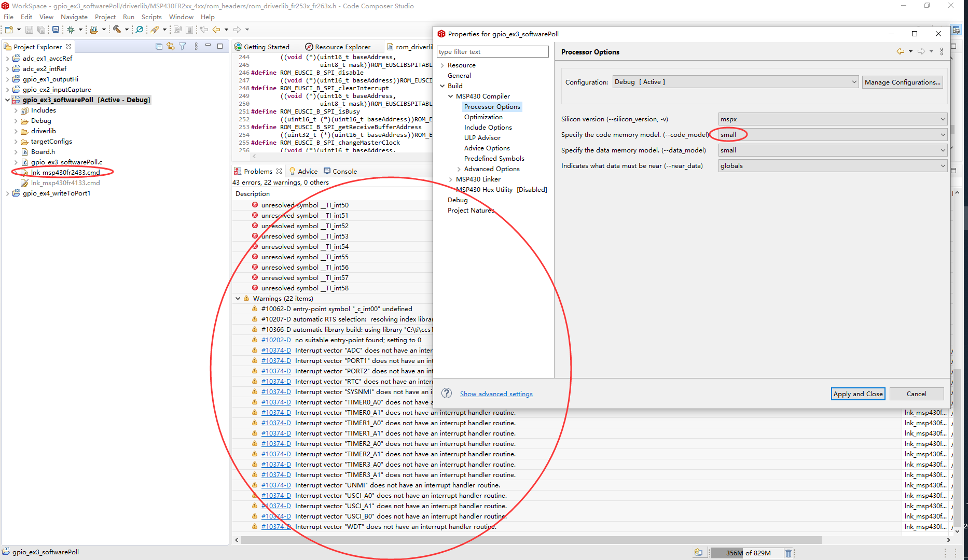
Task: Open #10374-D link for TIMER0_A0 vector
Action: [x=276, y=402]
